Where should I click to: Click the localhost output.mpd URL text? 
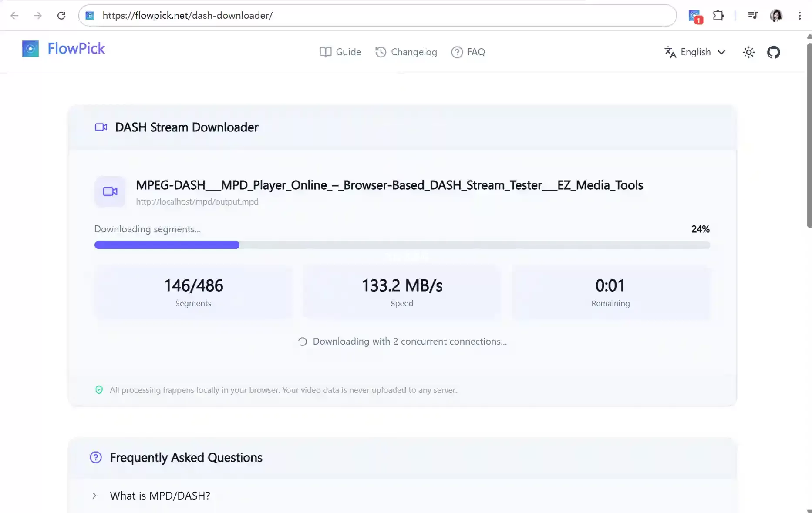(197, 202)
